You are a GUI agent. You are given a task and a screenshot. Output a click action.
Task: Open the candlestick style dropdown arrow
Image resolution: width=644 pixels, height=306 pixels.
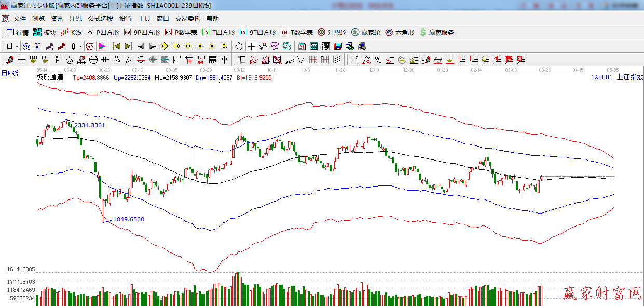pos(80,46)
